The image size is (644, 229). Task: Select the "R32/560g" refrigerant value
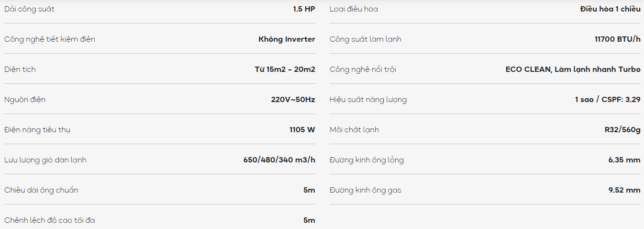622,130
